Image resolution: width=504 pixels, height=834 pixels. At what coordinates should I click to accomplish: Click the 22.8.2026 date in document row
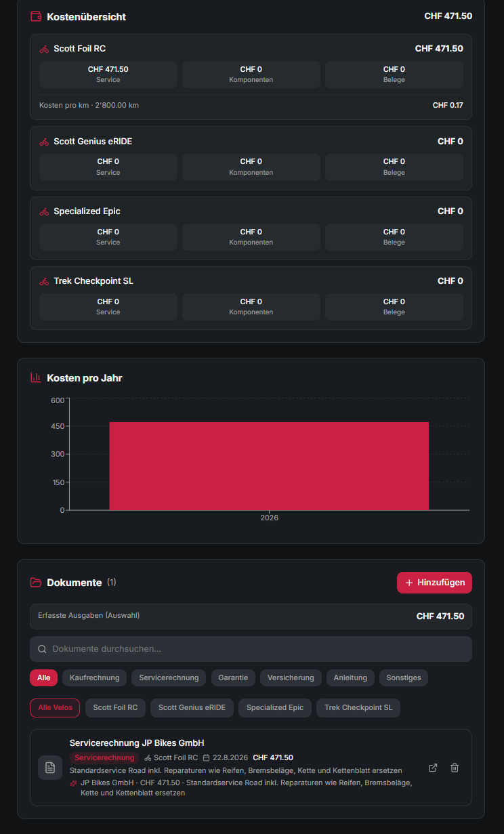pos(230,757)
